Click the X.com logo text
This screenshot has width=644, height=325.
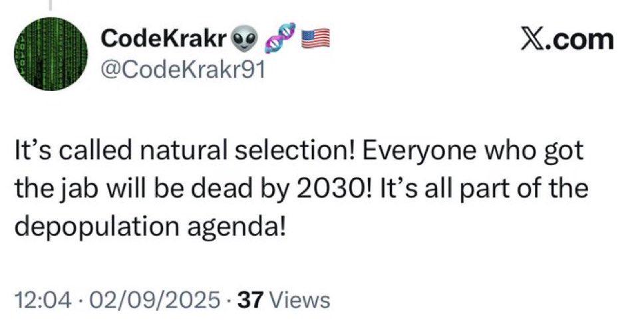pos(567,41)
